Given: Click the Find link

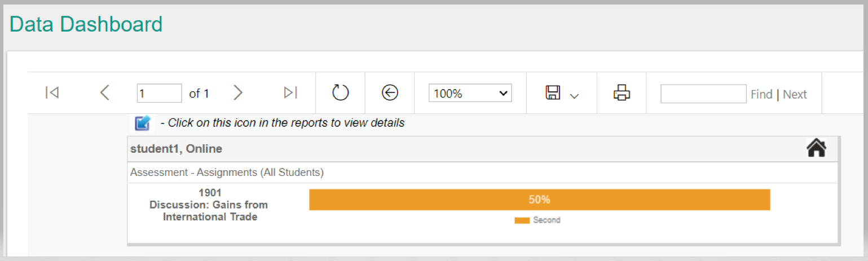Looking at the screenshot, I should pos(761,94).
